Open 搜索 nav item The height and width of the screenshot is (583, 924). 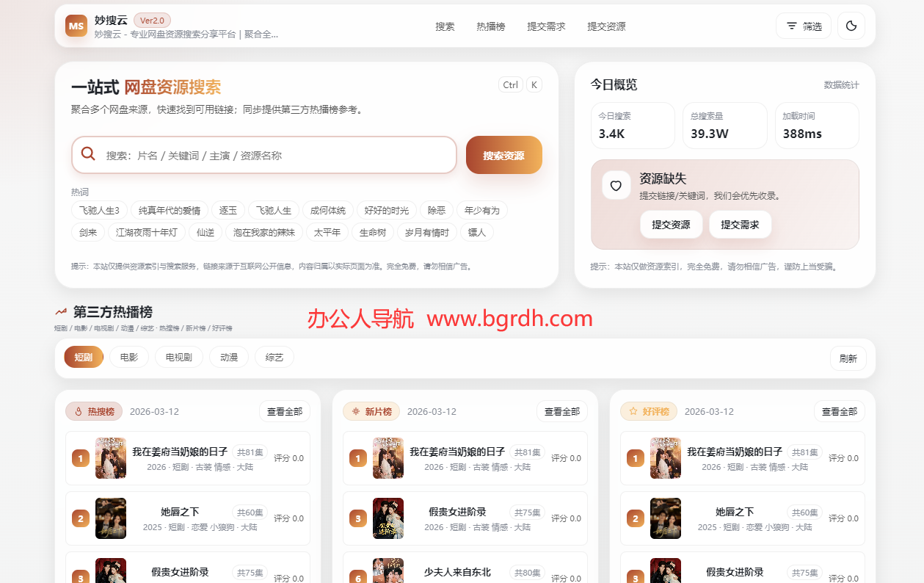[x=445, y=26]
